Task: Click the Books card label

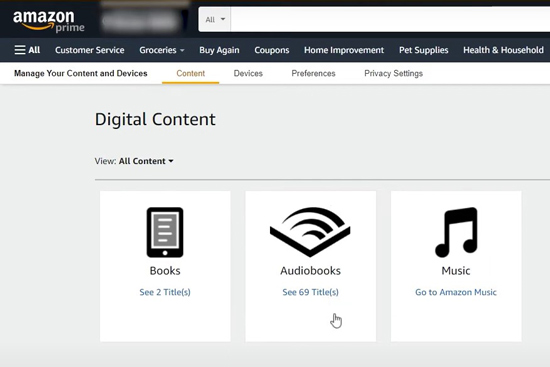Action: click(165, 271)
